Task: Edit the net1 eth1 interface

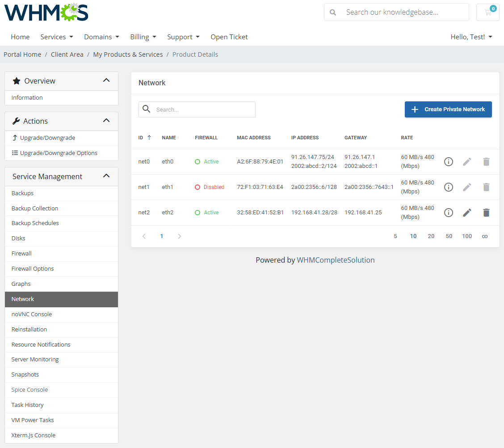Action: (x=467, y=187)
